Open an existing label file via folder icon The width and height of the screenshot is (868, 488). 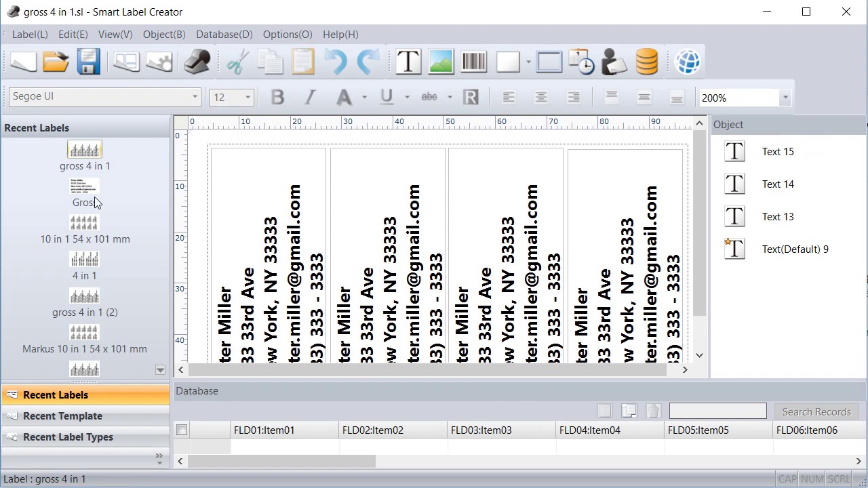[56, 62]
